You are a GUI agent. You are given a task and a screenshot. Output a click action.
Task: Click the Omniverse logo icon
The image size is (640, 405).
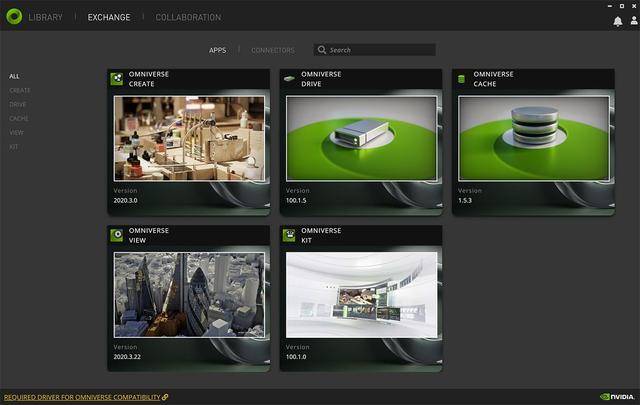click(13, 17)
